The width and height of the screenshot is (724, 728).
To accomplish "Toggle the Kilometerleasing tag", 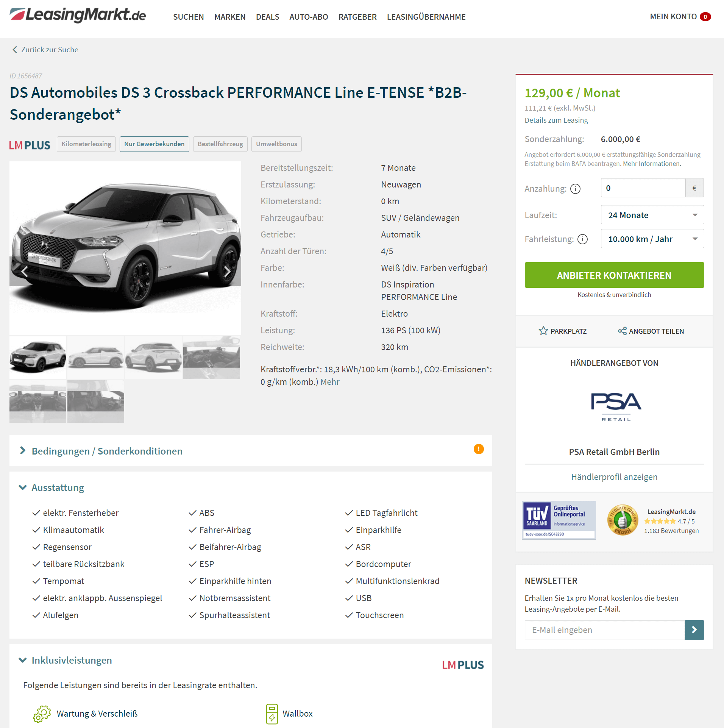I will [86, 144].
